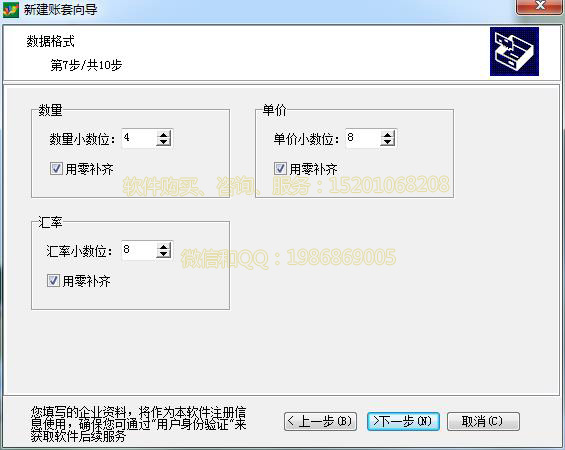This screenshot has height=450, width=565.
Task: Decrease 汇率小数位 with the down arrow
Action: pos(164,254)
